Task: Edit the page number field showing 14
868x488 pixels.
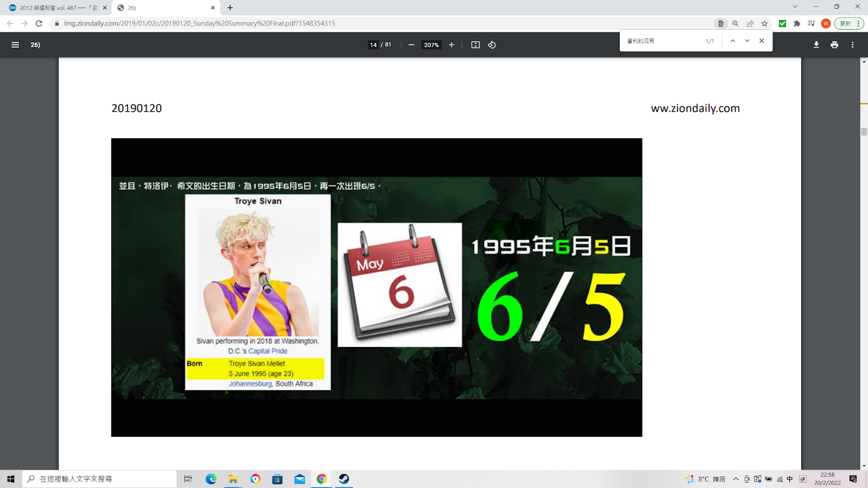Action: [373, 45]
